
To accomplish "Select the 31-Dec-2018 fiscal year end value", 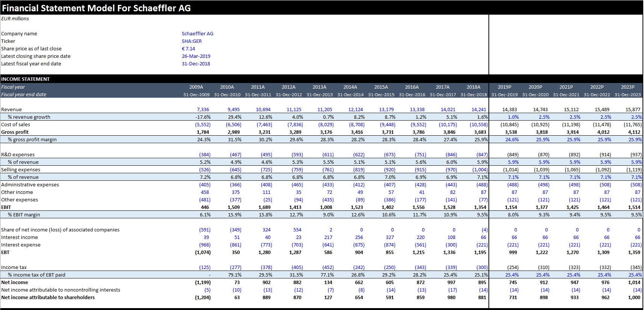I will click(x=196, y=64).
